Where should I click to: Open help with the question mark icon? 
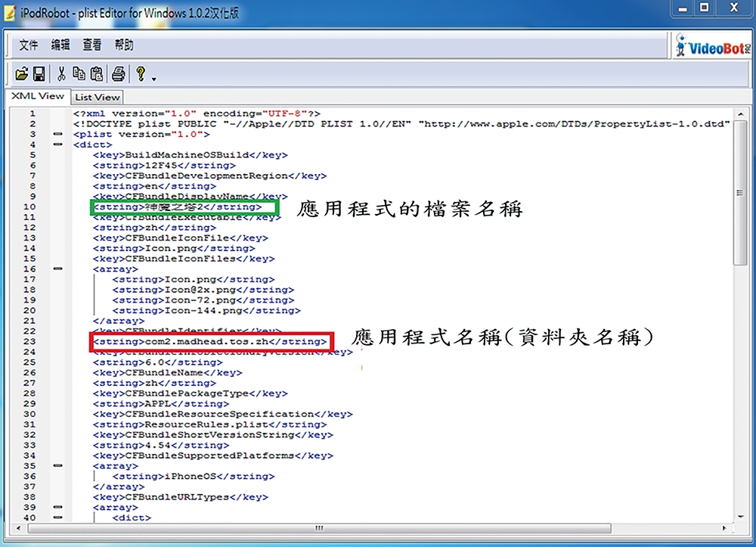tap(141, 74)
